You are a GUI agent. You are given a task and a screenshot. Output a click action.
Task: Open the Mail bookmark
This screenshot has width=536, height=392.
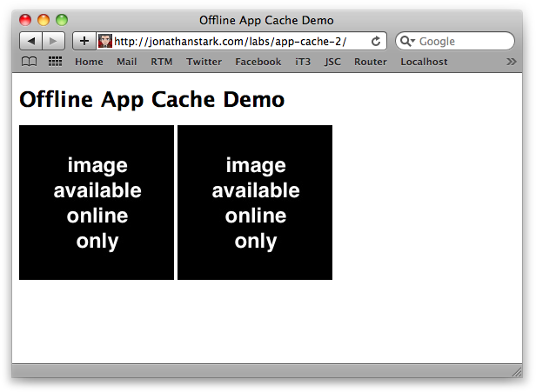tap(126, 62)
